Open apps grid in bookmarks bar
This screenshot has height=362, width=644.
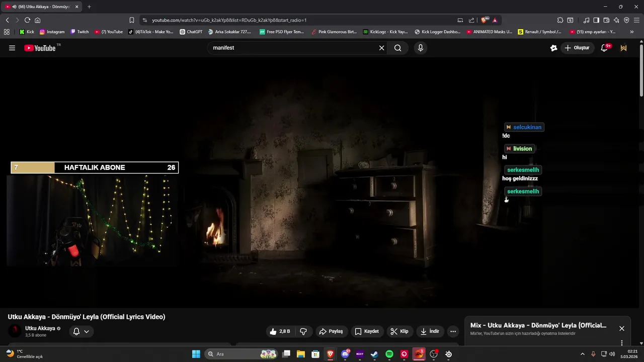click(x=7, y=32)
